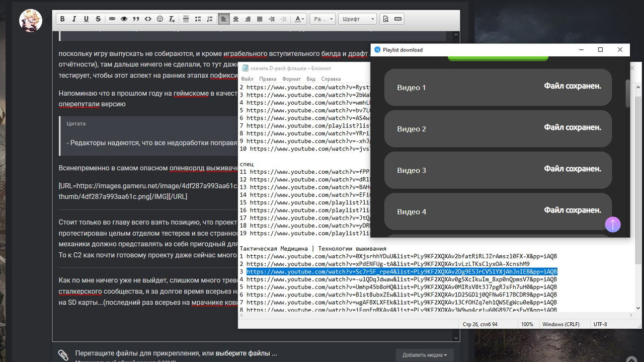644x362 pixels.
Task: Insert a horizontal line in the editor
Action: tap(186, 19)
